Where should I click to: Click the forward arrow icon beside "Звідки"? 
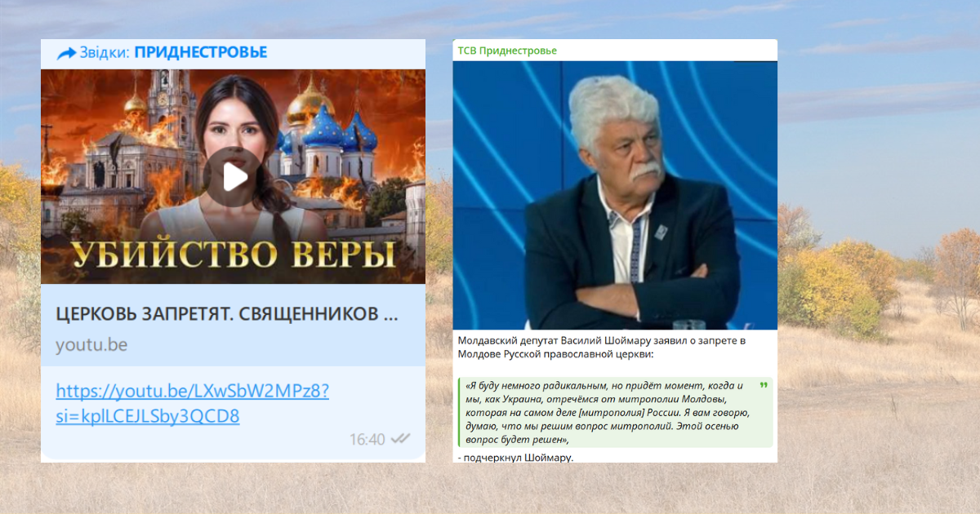pyautogui.click(x=66, y=54)
